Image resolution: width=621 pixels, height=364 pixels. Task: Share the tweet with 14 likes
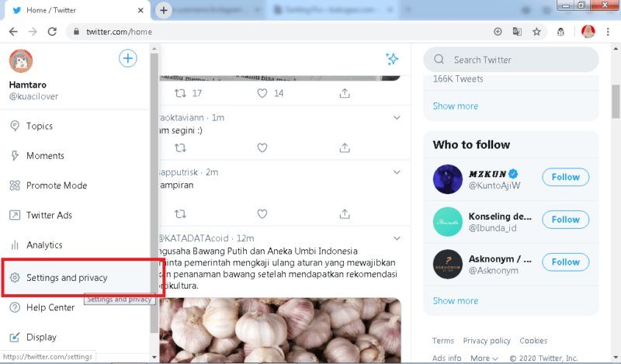pos(345,93)
